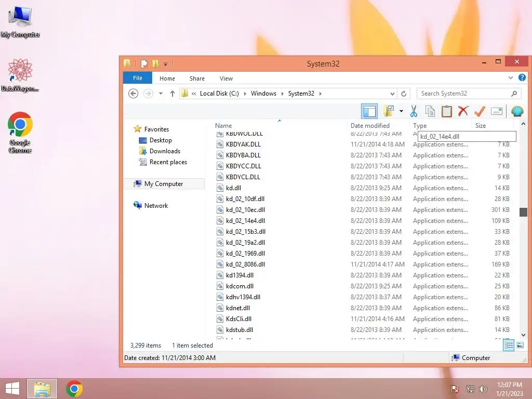Click the volume speaker tray icon
The image size is (532, 399).
[483, 389]
